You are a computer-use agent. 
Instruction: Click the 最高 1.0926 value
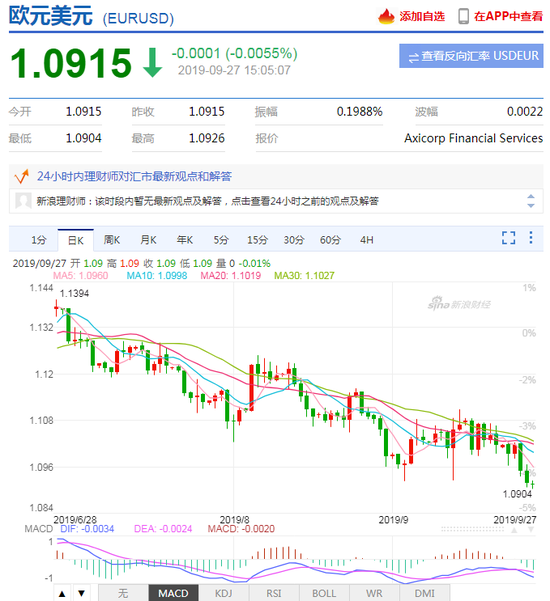[207, 138]
